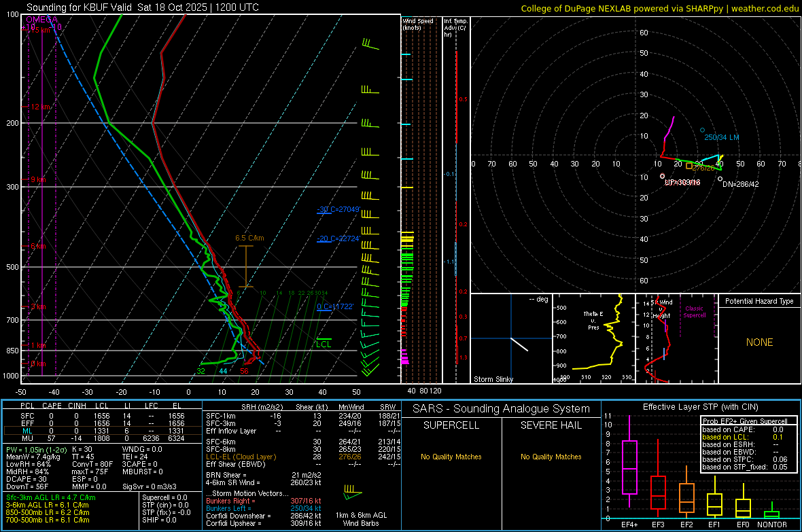Click the cyan left-mover circle on the hodograph
The width and height of the screenshot is (802, 532).
pos(702,130)
